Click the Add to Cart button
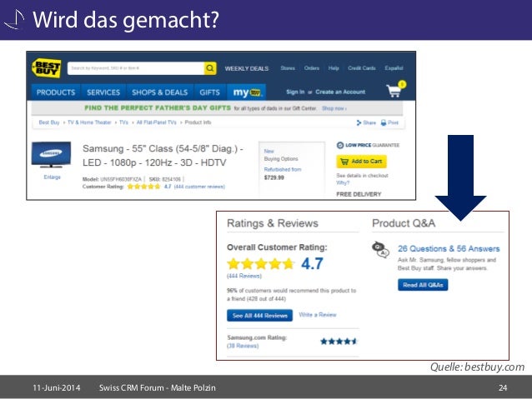Viewport: 532px width, 399px height. (x=361, y=162)
